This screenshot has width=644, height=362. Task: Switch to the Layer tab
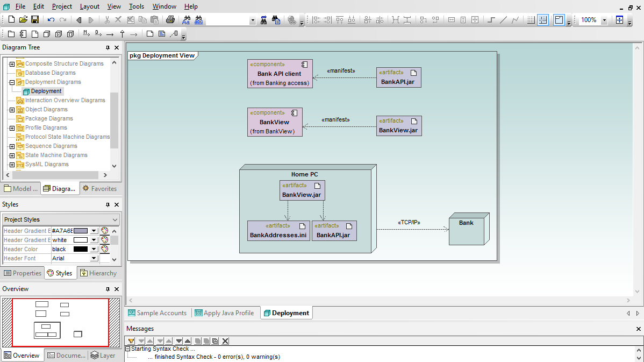point(103,356)
